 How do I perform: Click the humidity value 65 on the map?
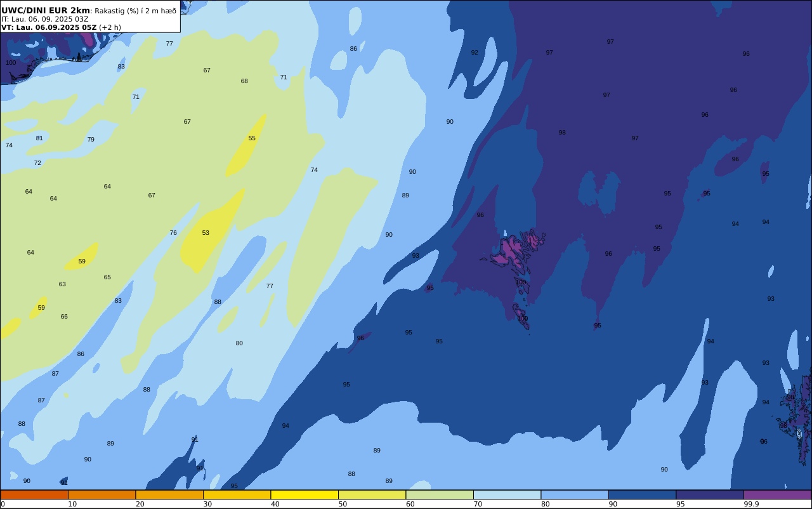point(107,277)
